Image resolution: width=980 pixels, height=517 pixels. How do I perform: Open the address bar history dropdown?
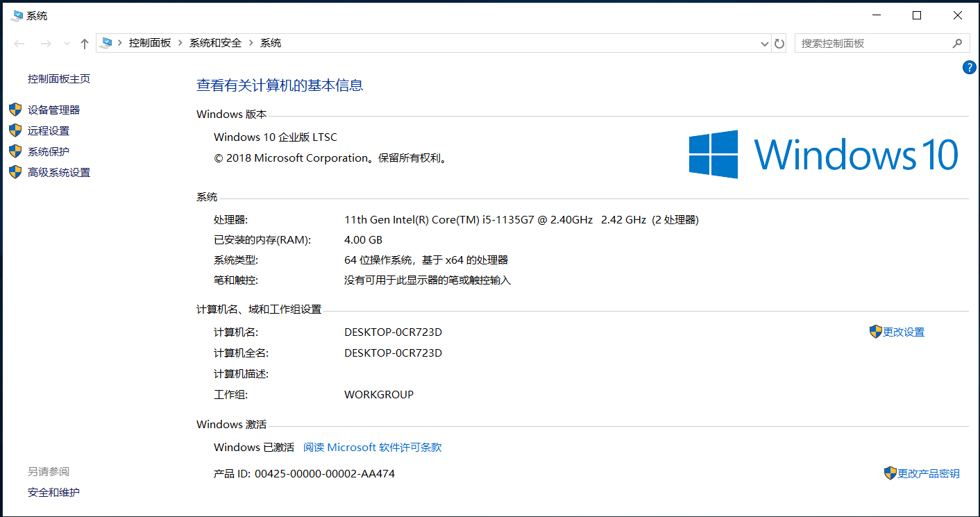click(764, 42)
